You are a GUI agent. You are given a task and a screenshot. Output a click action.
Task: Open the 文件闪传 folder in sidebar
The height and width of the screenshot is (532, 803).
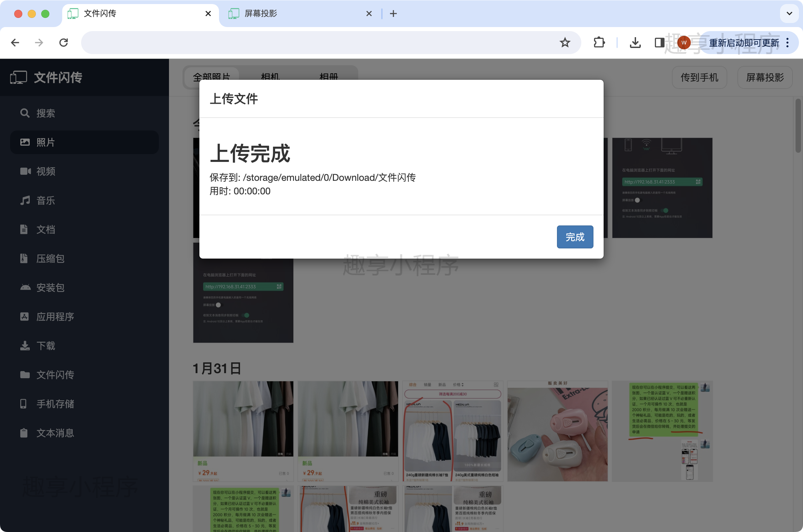pyautogui.click(x=84, y=374)
